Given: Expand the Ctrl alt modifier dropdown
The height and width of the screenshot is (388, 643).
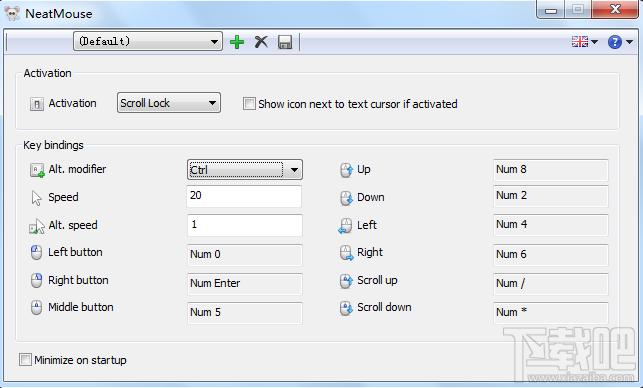Looking at the screenshot, I should click(x=245, y=170).
